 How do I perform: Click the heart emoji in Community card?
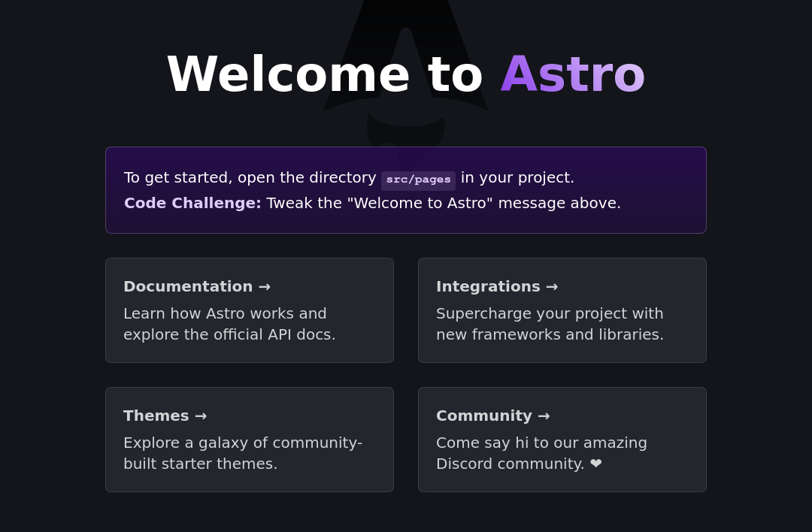tap(596, 464)
